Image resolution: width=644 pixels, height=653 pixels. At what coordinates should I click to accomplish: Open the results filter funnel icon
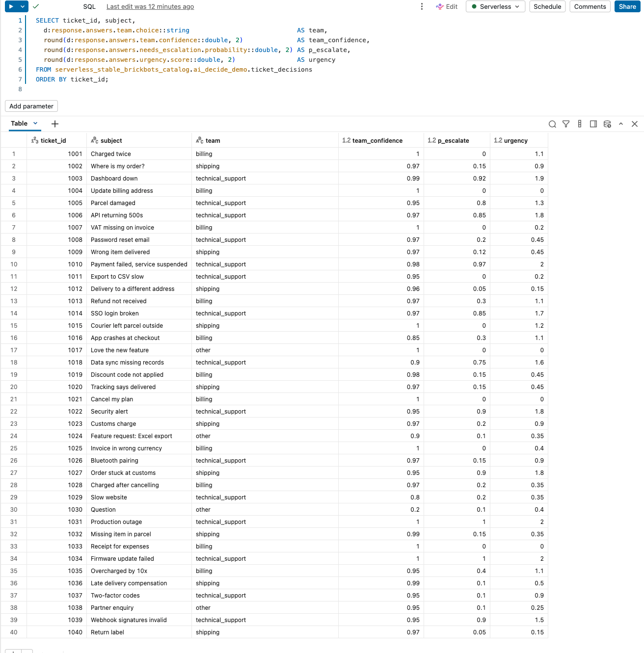566,124
